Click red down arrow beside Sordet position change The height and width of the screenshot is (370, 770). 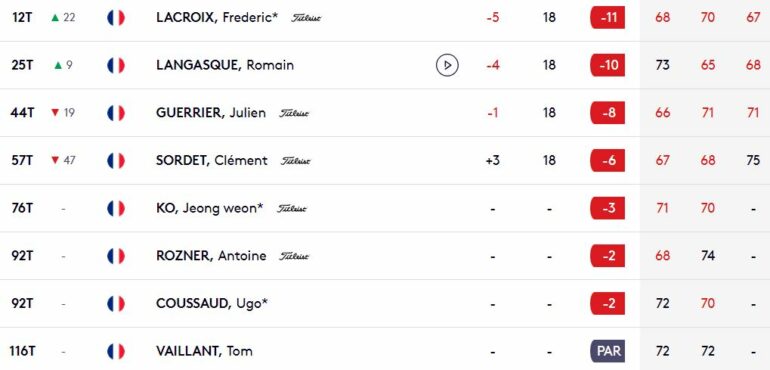coord(55,161)
